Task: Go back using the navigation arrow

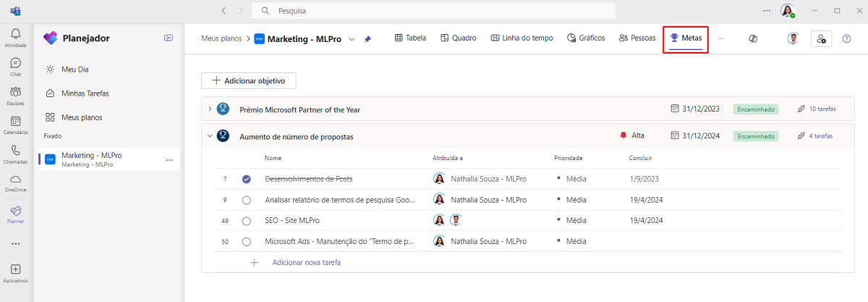Action: [x=224, y=11]
